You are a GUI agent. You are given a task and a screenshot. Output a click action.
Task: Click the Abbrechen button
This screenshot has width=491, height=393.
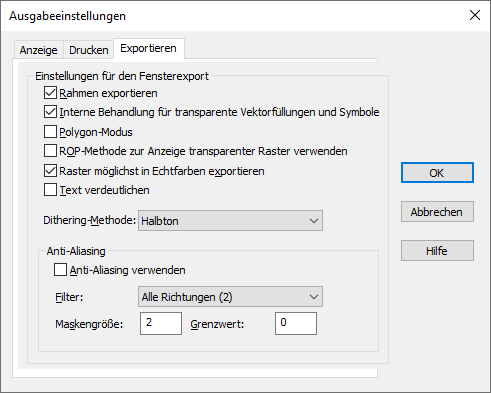[x=437, y=212]
